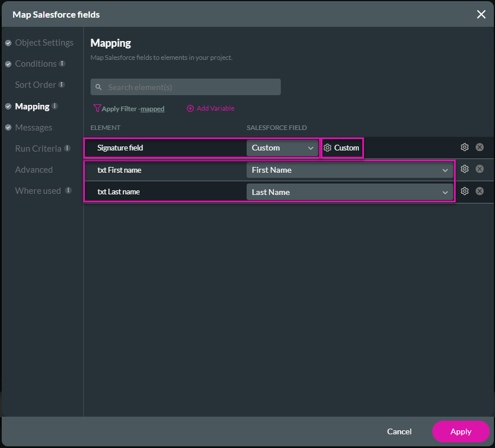Click the checkmark circle beside Messages
The height and width of the screenshot is (448, 495).
coord(7,127)
